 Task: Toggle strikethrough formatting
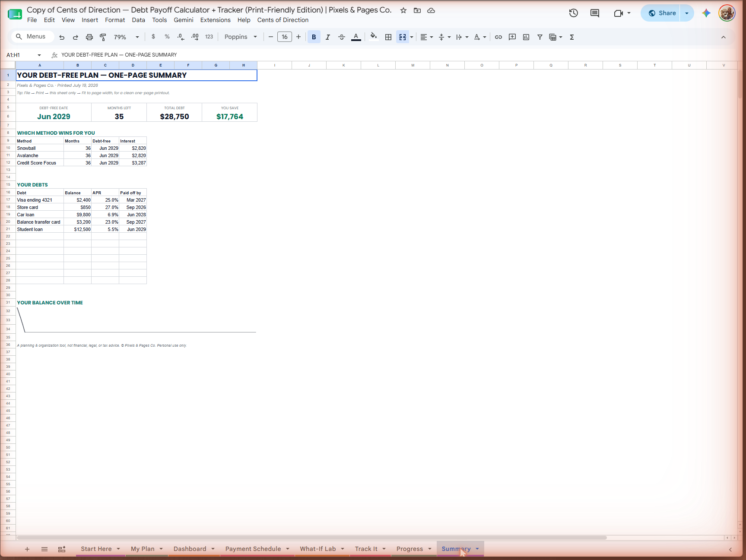pyautogui.click(x=342, y=37)
